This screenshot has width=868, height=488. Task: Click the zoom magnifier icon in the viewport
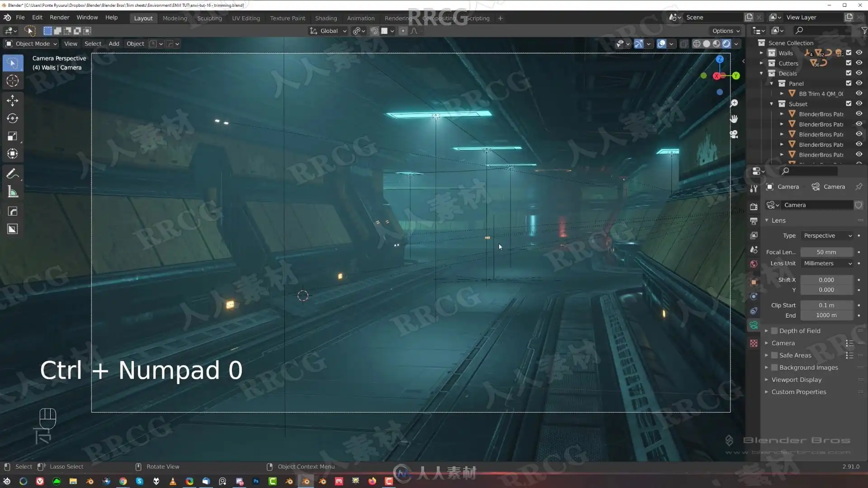tap(734, 103)
